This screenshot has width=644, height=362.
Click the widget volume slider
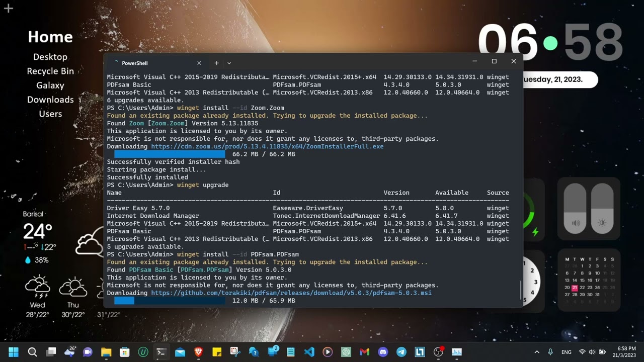pyautogui.click(x=575, y=209)
